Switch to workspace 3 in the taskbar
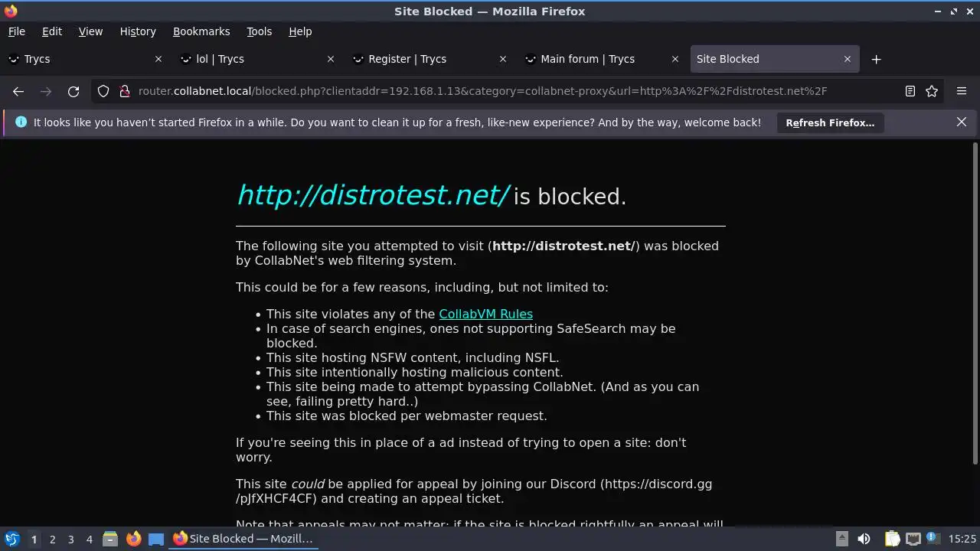 (70, 539)
